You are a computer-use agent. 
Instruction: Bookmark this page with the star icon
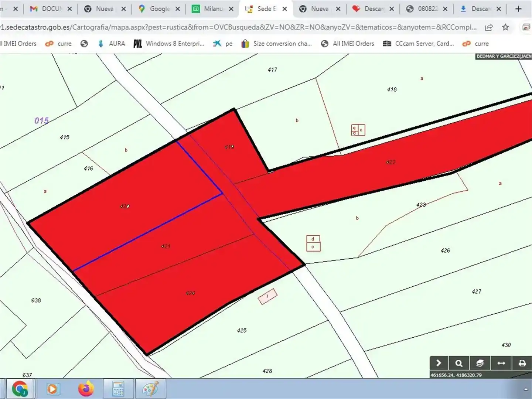505,27
